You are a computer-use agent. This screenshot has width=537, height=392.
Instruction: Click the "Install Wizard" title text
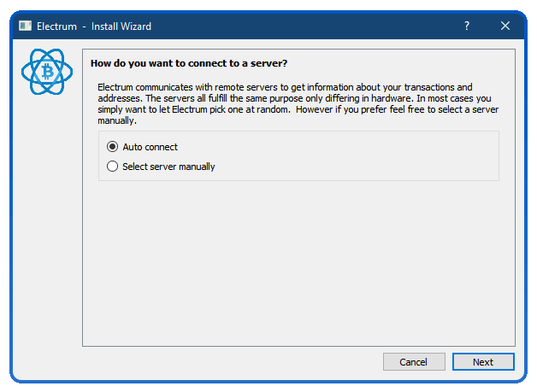[121, 26]
